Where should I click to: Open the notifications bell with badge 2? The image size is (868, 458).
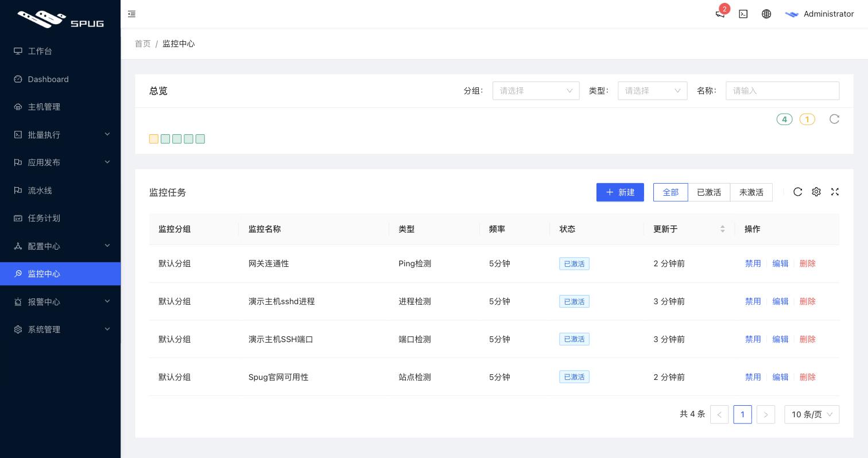[x=720, y=14]
